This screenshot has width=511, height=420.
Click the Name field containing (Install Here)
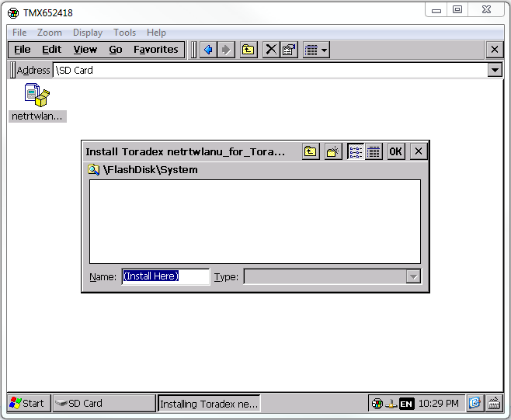pos(165,276)
